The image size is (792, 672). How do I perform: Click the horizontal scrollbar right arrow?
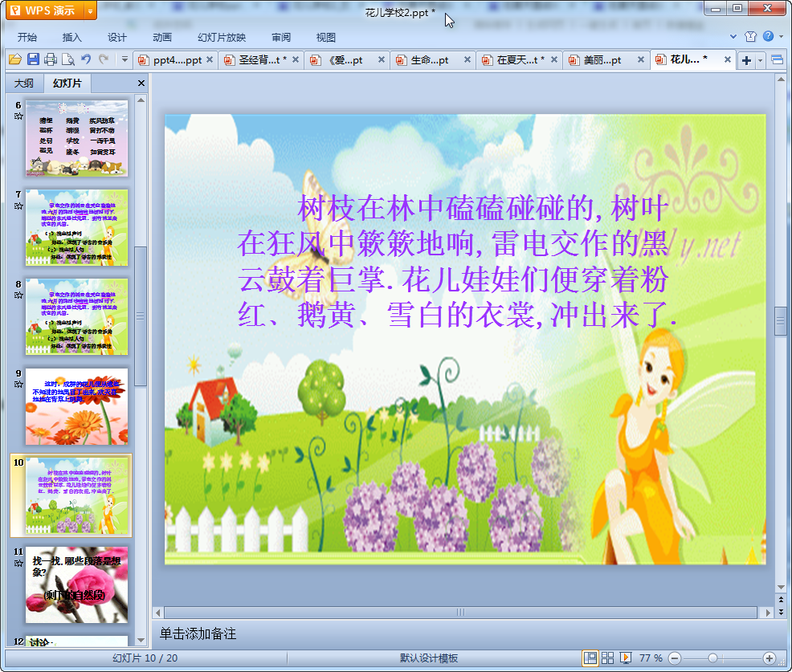pyautogui.click(x=768, y=613)
